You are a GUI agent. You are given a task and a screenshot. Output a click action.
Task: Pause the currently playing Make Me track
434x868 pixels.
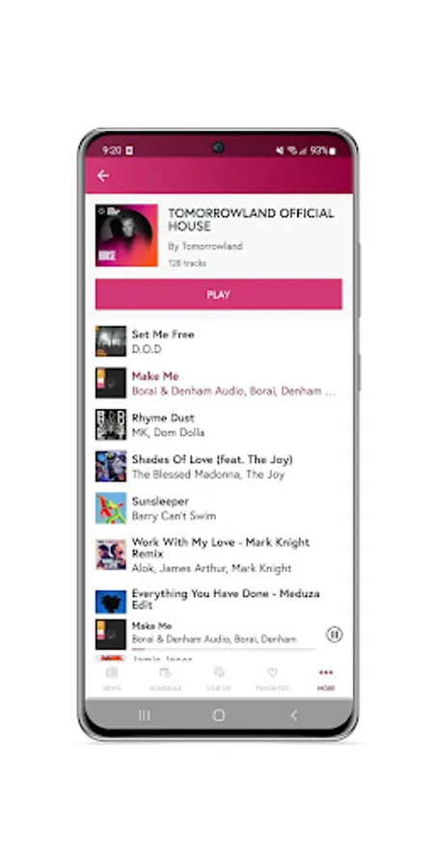pos(335,635)
